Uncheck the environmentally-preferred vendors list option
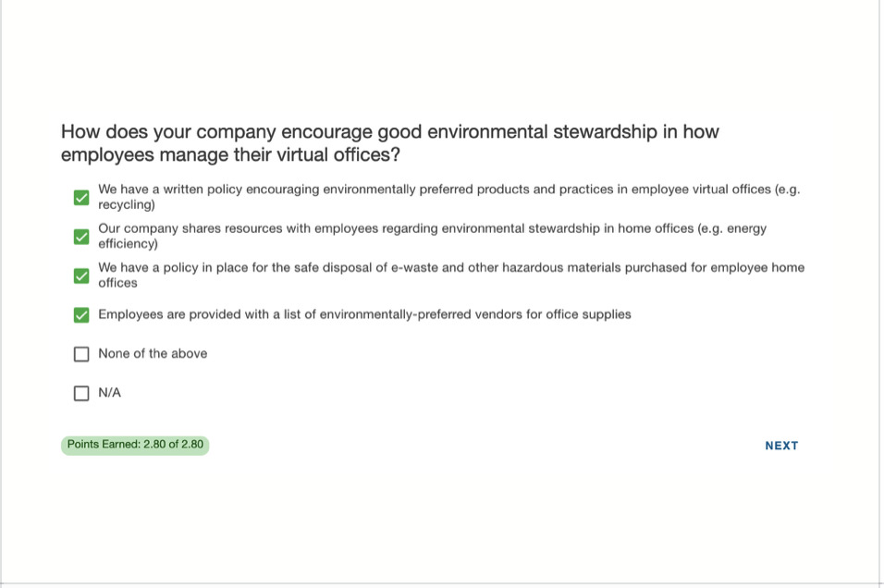884x588 pixels. click(81, 314)
